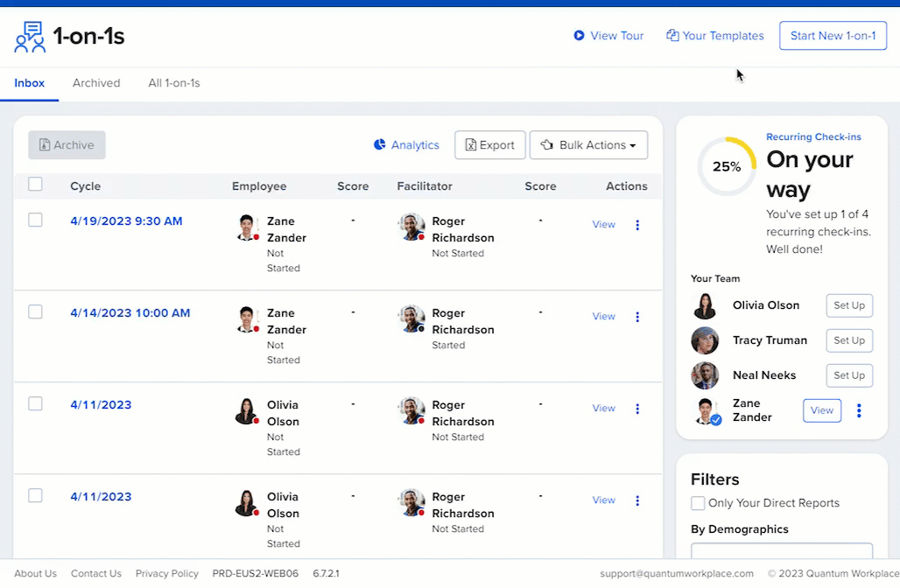Click the View Tour play icon

pyautogui.click(x=579, y=36)
